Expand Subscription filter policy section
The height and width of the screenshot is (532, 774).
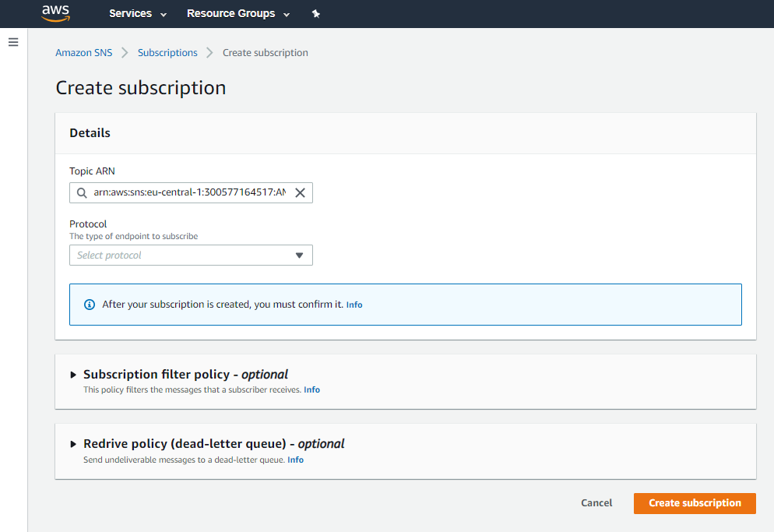74,375
